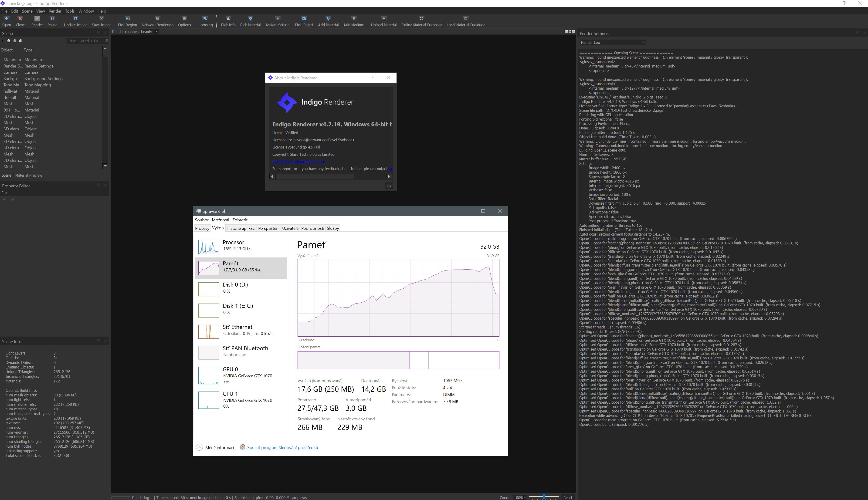Click the Reset zoom button
Image resolution: width=868 pixels, height=500 pixels.
[x=567, y=497]
